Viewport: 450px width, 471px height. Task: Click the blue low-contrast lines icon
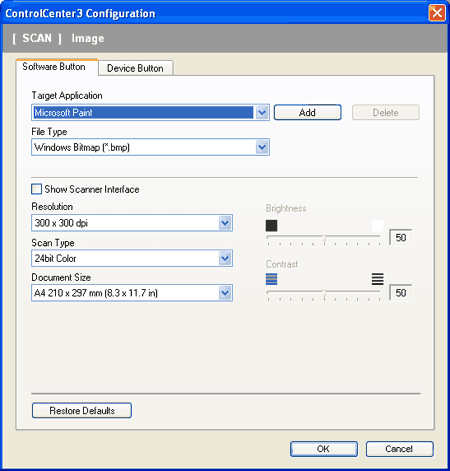(271, 279)
